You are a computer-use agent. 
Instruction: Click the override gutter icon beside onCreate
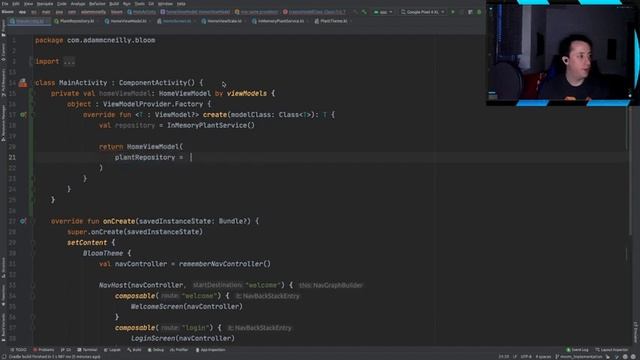click(x=23, y=221)
